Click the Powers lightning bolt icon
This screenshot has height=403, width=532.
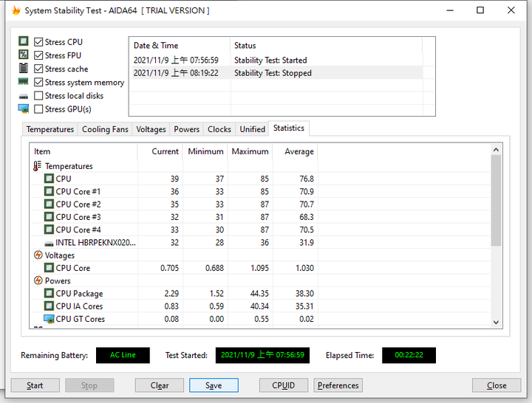[38, 280]
